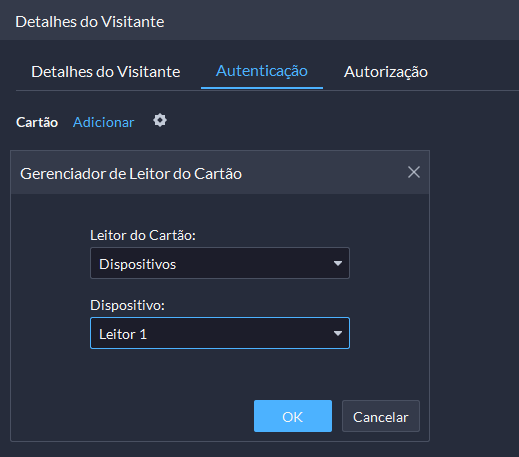
Task: Click the blue underline beneath Autenticação
Action: pyautogui.click(x=262, y=88)
